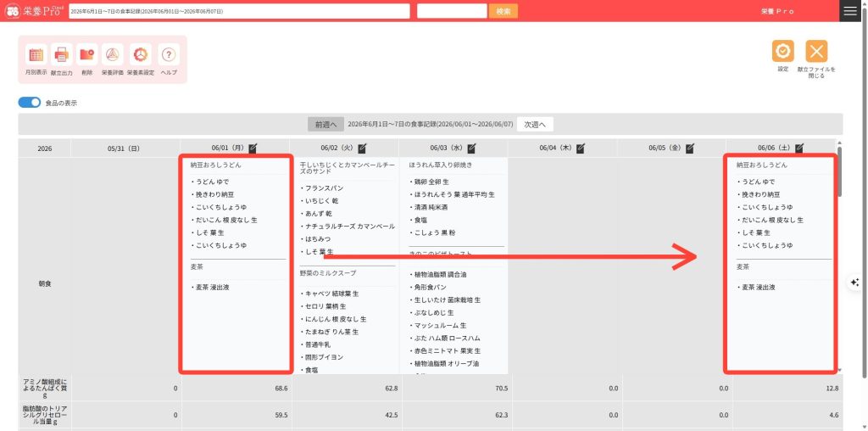Select 野菜のミルクスープ dish

(x=328, y=273)
